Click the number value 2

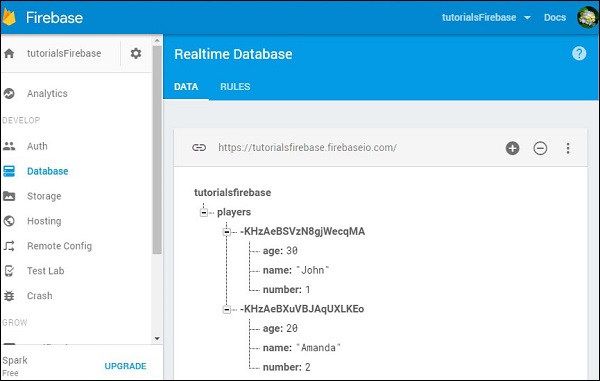[x=308, y=368]
